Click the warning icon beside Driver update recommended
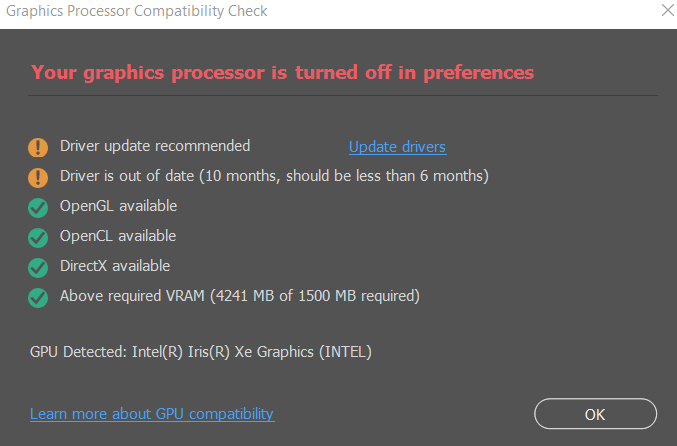Screen dimensions: 677x446 [x=38, y=148]
